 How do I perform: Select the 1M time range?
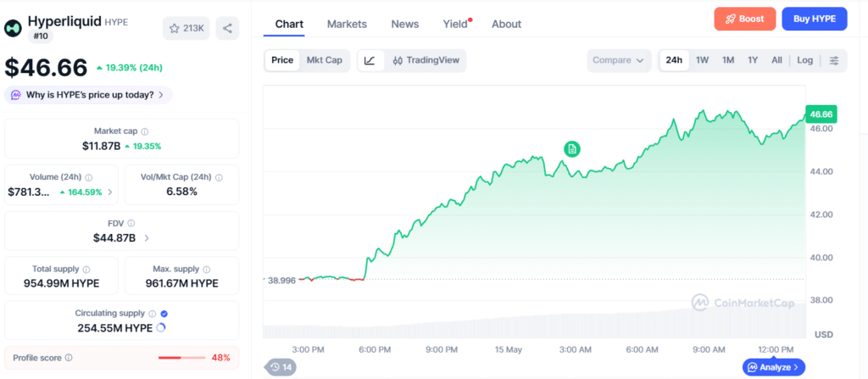[728, 60]
